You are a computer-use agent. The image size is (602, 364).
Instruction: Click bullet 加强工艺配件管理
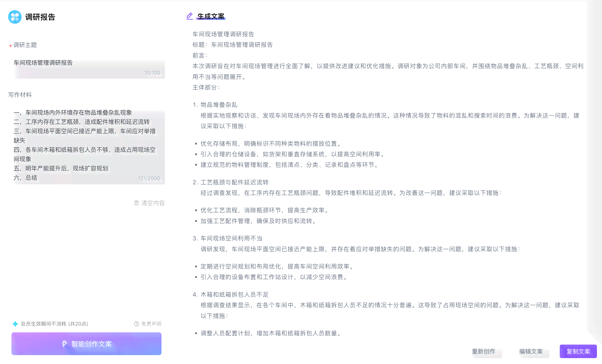pyautogui.click(x=258, y=221)
